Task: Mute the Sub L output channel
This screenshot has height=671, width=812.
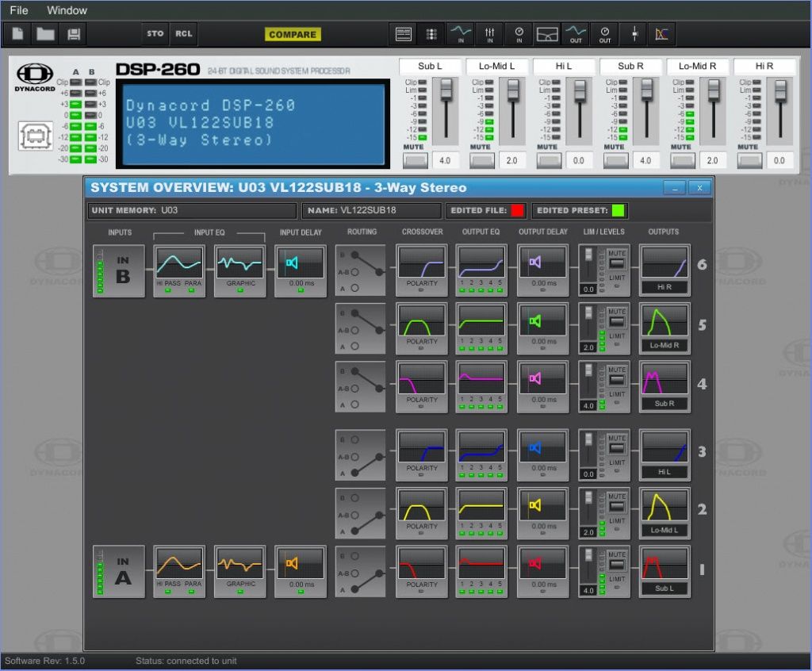Action: (x=416, y=160)
